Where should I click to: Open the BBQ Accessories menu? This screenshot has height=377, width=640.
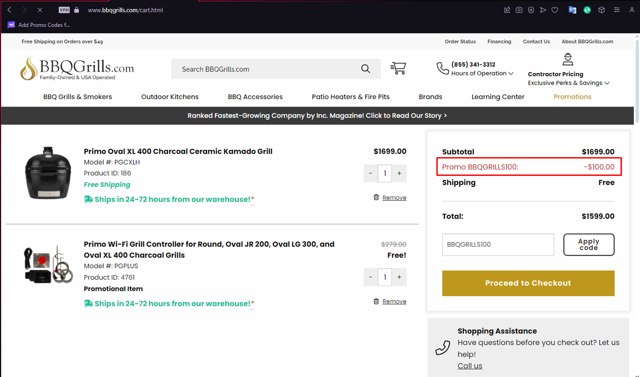[255, 97]
